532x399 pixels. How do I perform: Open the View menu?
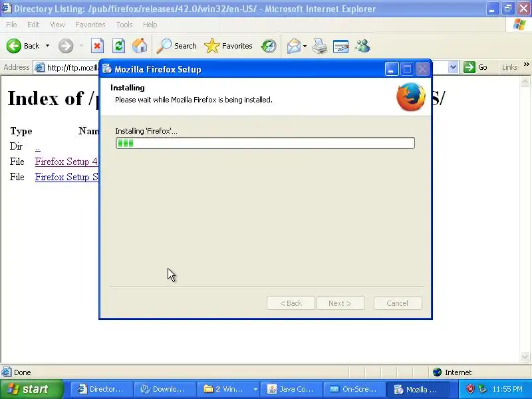tap(57, 25)
